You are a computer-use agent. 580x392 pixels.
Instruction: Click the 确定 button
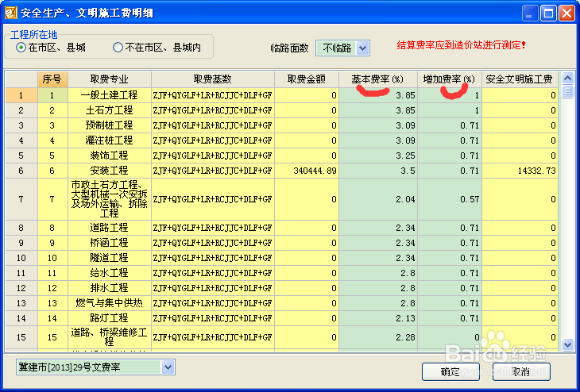[x=450, y=371]
